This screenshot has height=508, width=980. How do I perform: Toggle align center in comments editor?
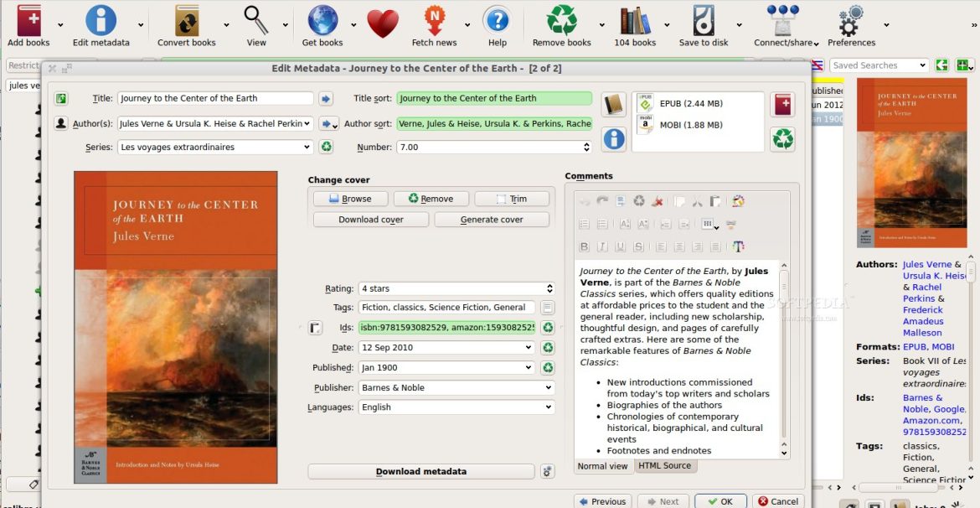[679, 246]
